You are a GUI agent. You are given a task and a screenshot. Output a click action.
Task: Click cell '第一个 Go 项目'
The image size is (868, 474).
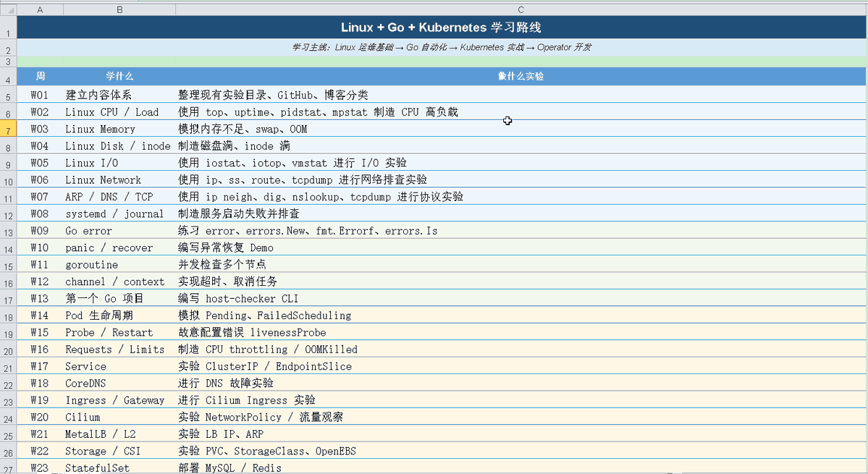[119, 298]
